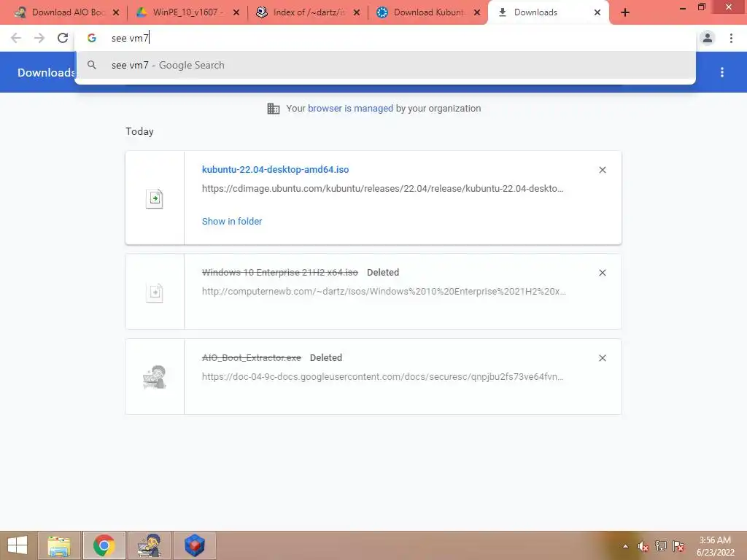Click Show in folder for kubuntu iso
Screen dimensions: 747x560
(232, 221)
